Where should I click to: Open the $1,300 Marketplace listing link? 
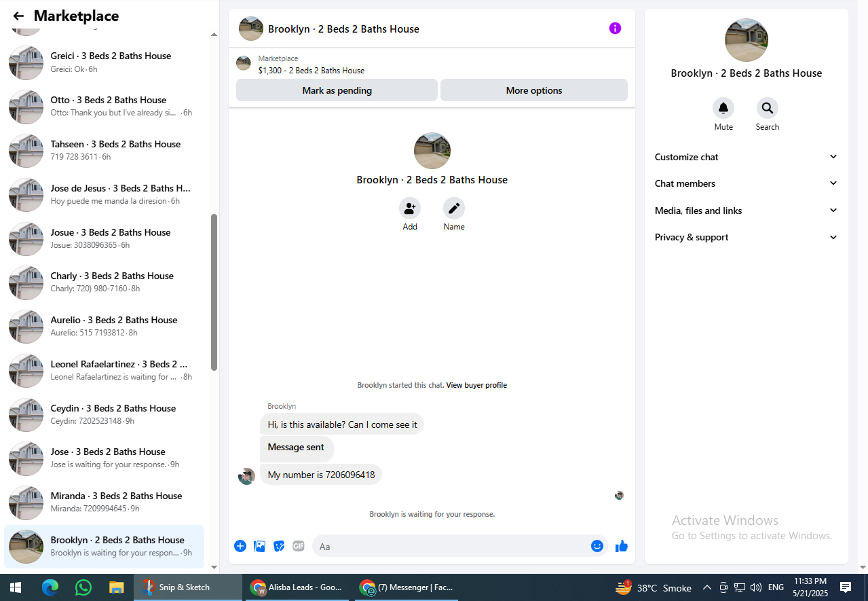point(311,71)
